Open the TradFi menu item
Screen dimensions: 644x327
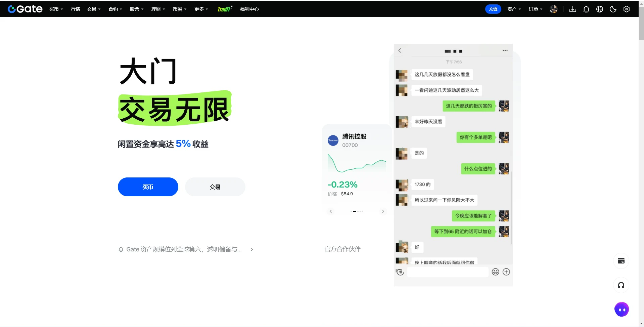tap(225, 9)
